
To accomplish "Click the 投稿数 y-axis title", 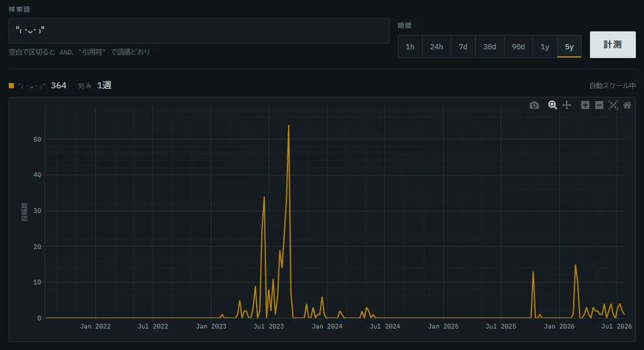I will [x=24, y=212].
